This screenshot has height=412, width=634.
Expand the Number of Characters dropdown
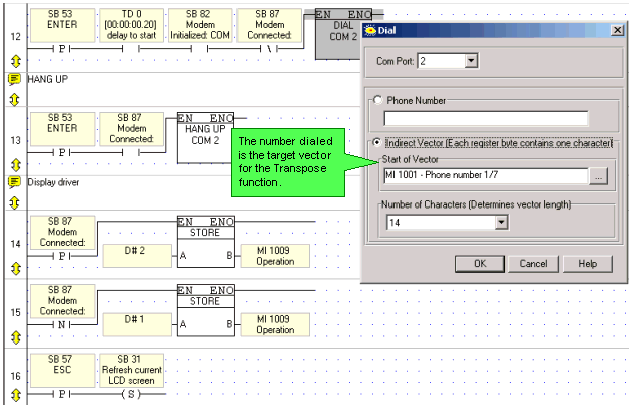[501, 222]
